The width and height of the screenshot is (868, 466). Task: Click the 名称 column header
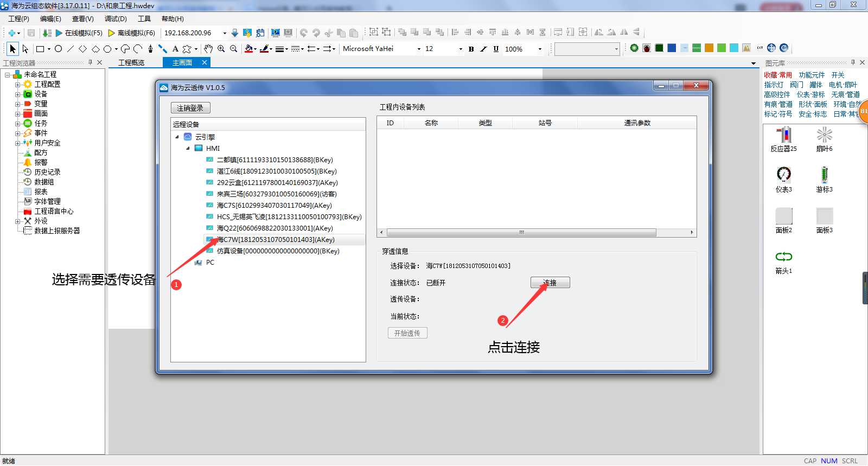coord(431,123)
